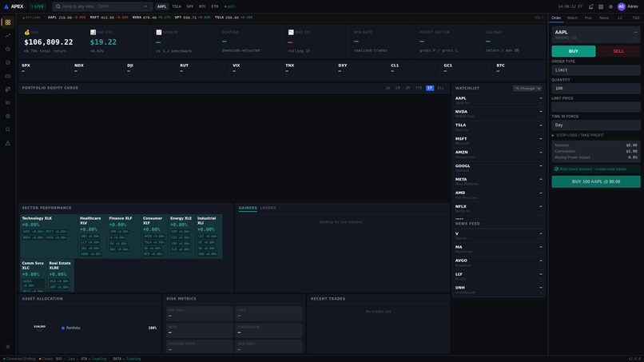This screenshot has width=644, height=362.
Task: Toggle the LIVE mode indicator
Action: click(x=37, y=6)
